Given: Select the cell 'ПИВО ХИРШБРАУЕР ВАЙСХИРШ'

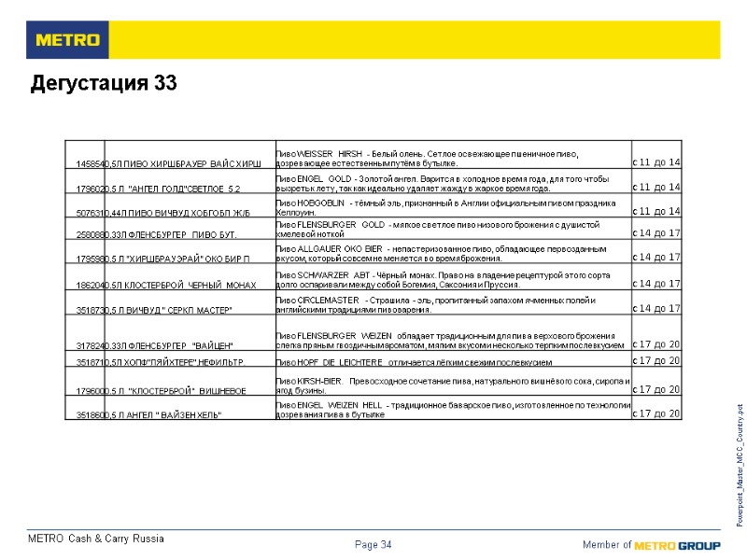Looking at the screenshot, I should point(190,155).
